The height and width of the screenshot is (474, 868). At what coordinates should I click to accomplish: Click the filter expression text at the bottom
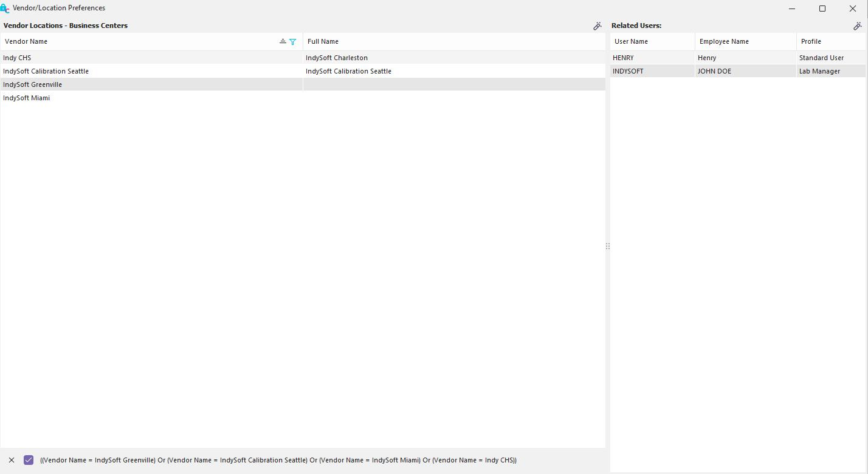click(278, 460)
